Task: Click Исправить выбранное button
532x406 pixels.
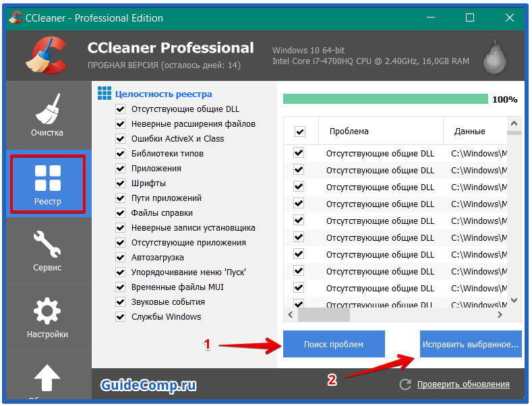Action: pos(471,344)
